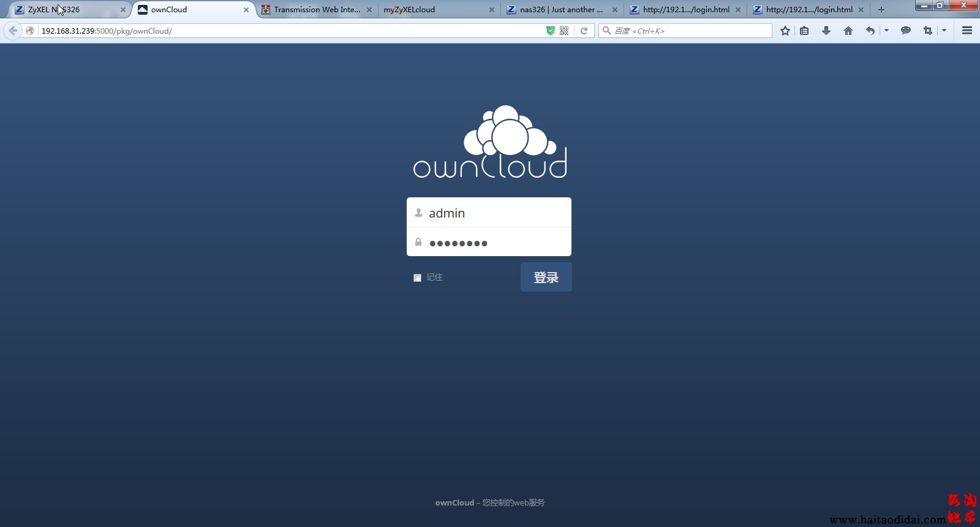Click the green security shield icon
Viewport: 980px width, 527px height.
pos(550,31)
